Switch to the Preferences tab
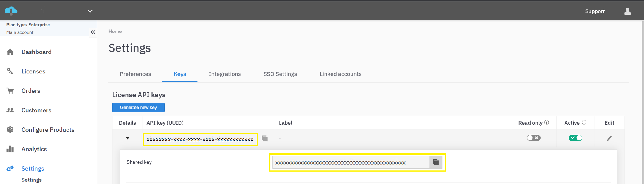This screenshot has height=184, width=644. point(135,74)
